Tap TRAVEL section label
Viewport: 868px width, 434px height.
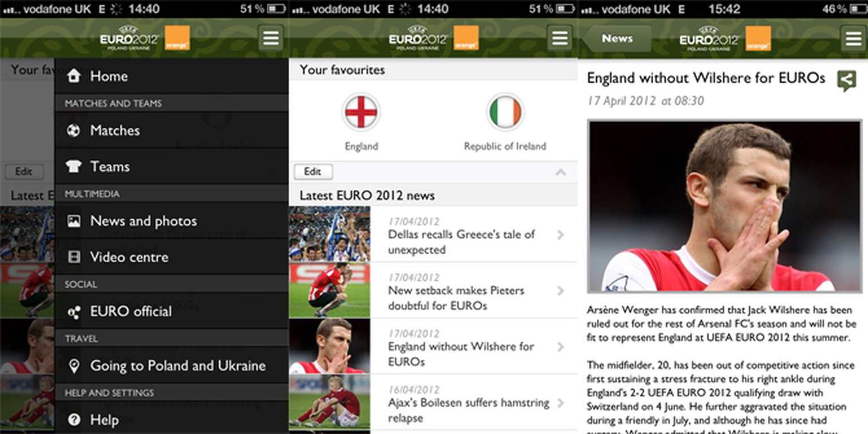[x=81, y=338]
